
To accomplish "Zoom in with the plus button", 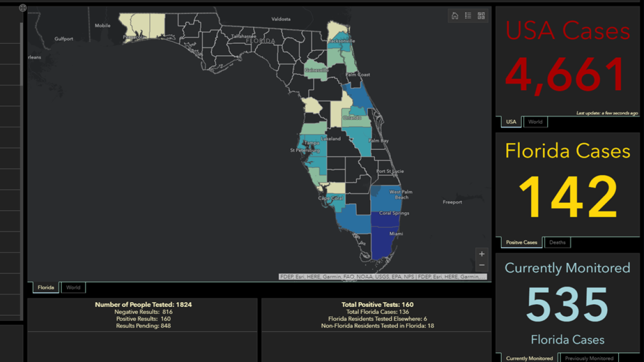I will coord(481,254).
